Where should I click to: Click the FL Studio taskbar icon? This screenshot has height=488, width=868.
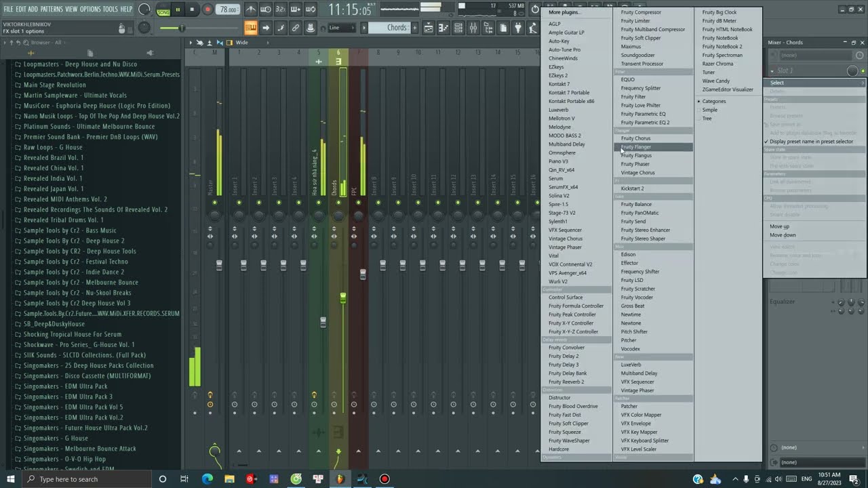[x=340, y=479]
